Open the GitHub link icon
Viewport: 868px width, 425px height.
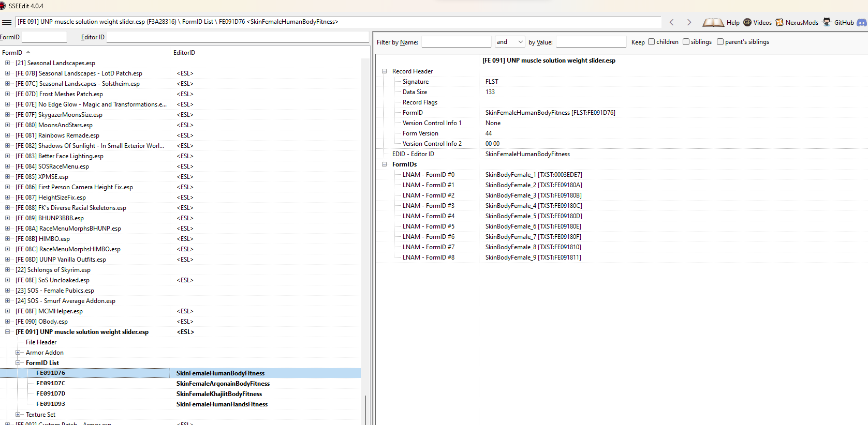pyautogui.click(x=827, y=22)
